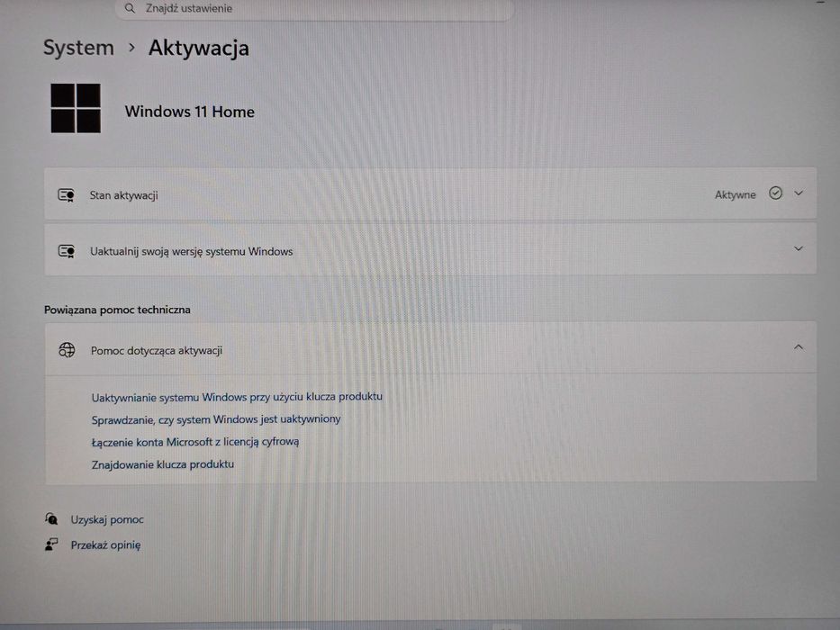The width and height of the screenshot is (840, 630).
Task: Click the Windows 11 Home edition text
Action: click(190, 112)
